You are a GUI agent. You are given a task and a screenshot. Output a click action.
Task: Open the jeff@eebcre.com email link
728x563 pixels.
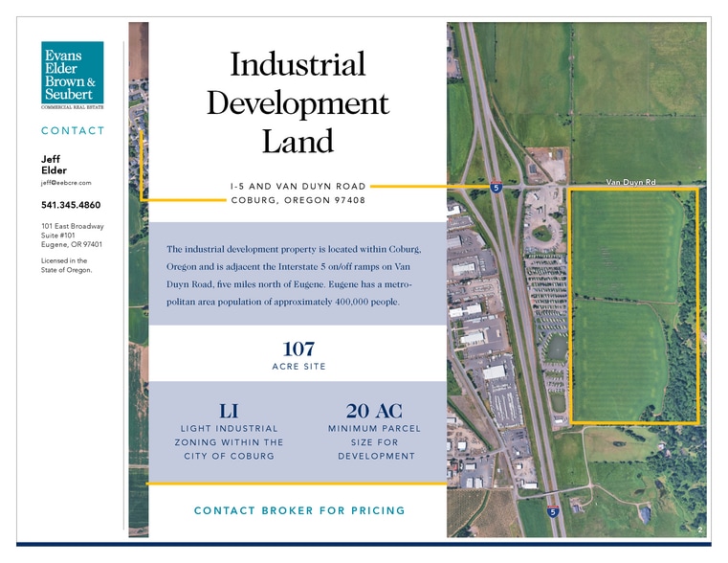66,182
